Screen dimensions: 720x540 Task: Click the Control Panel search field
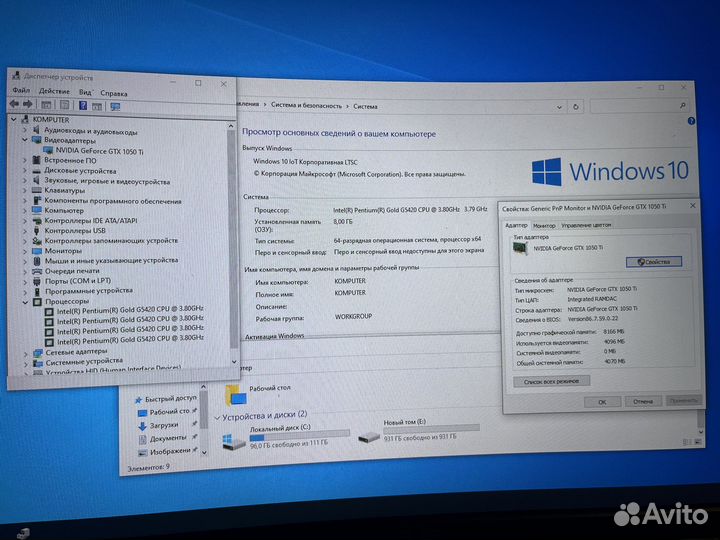point(640,107)
